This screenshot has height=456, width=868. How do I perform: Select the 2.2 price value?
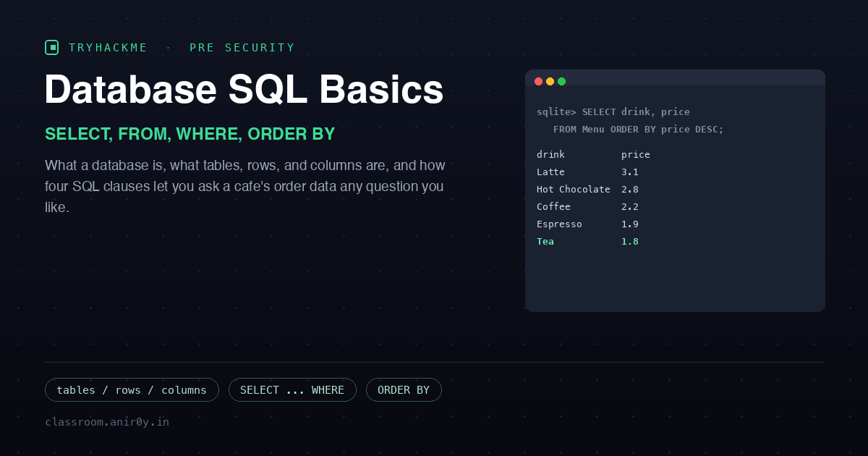click(630, 206)
